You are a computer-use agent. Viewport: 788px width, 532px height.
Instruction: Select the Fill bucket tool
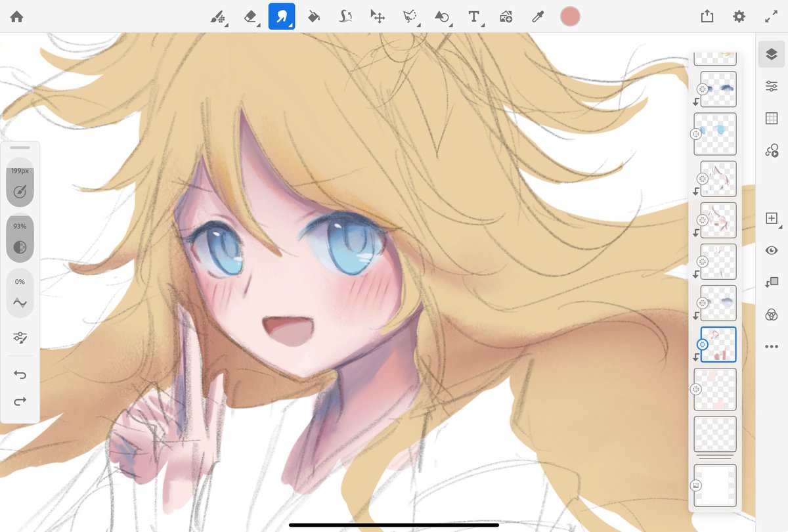pyautogui.click(x=314, y=17)
